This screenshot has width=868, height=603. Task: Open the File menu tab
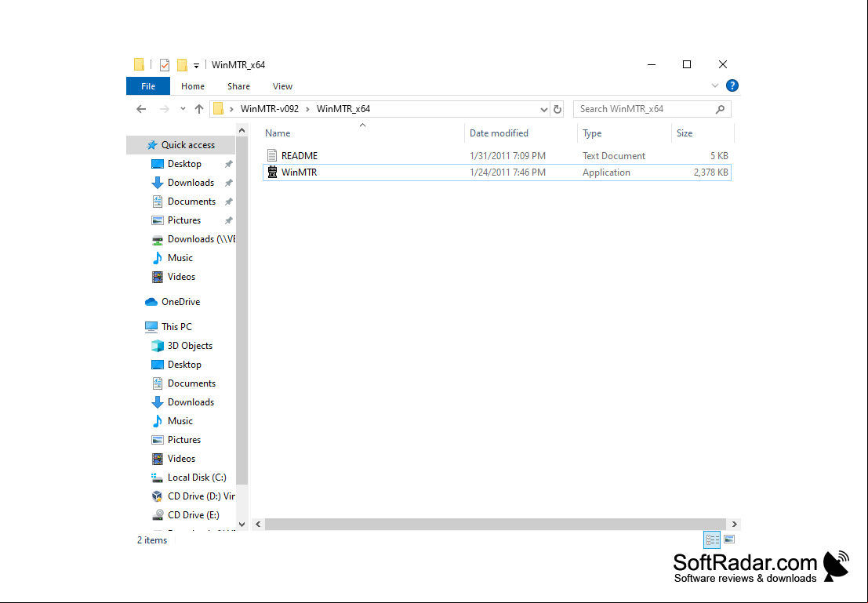pyautogui.click(x=148, y=86)
